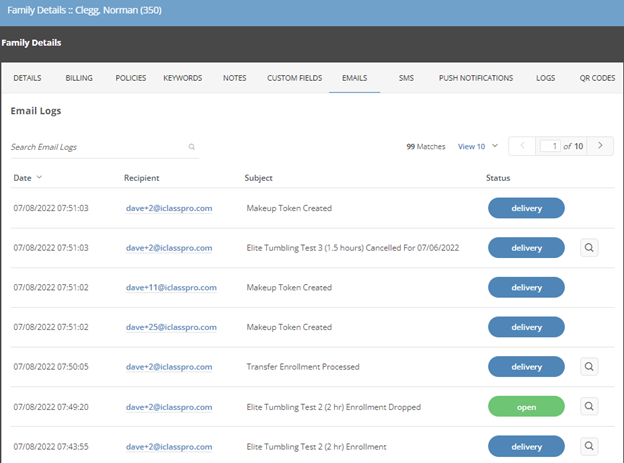
Task: Open preview for Elite Tumbling Test 2 Enrollment email
Action: pyautogui.click(x=589, y=446)
